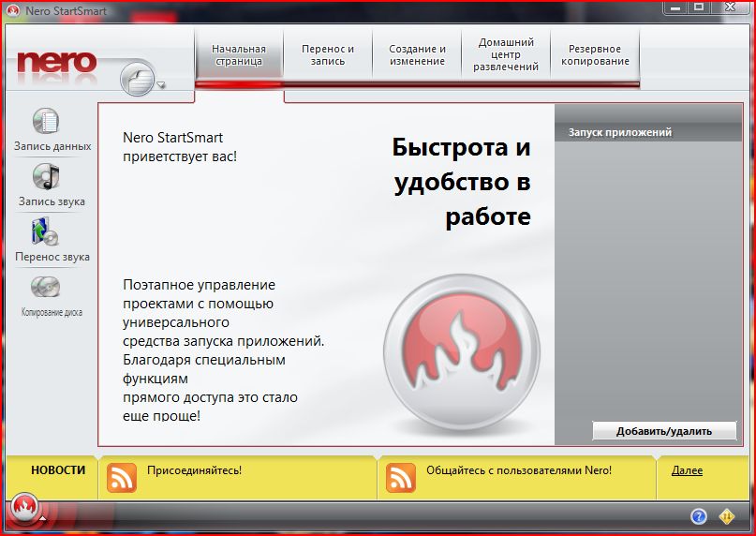The width and height of the screenshot is (756, 536).
Task: Click the Далее link
Action: coord(687,469)
